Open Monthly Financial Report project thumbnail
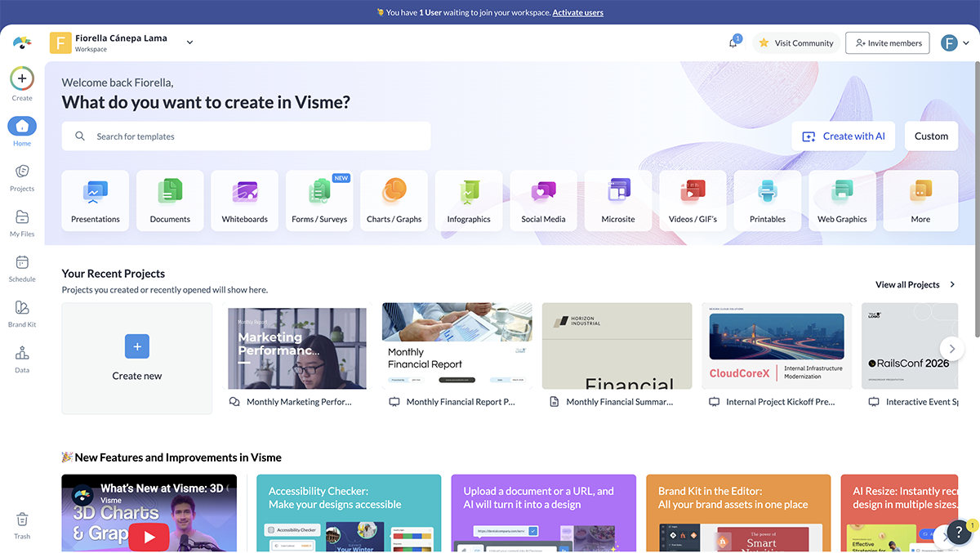 [x=457, y=346]
